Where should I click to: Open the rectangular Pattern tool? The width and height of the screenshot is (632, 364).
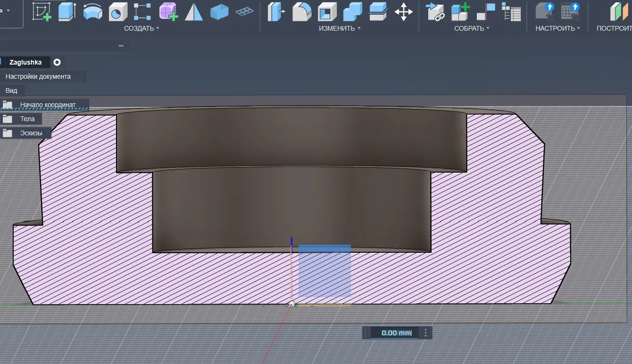tap(142, 12)
